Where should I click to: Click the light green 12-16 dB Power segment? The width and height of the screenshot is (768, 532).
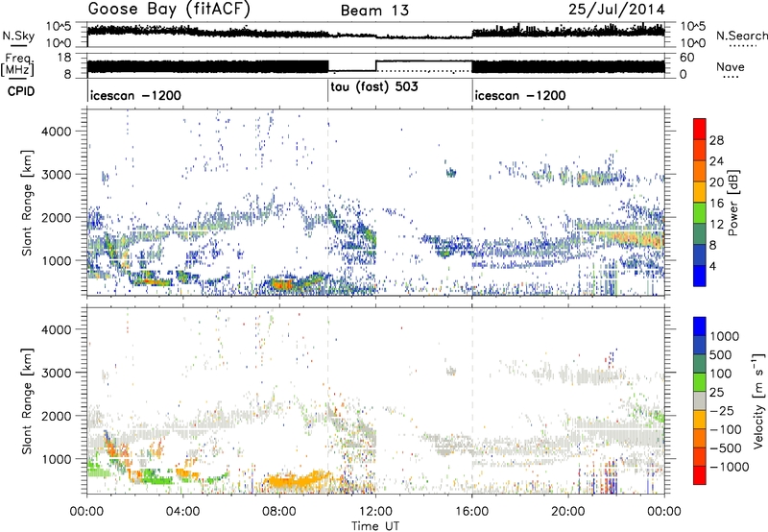pyautogui.click(x=700, y=213)
